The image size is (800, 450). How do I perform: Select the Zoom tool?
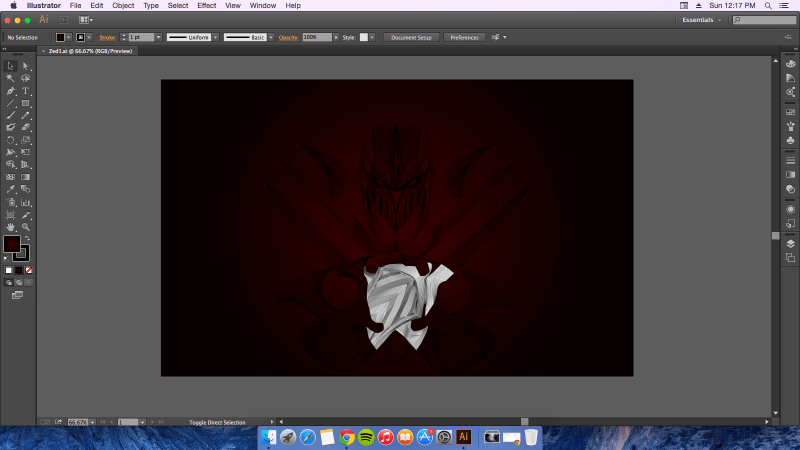pos(26,227)
